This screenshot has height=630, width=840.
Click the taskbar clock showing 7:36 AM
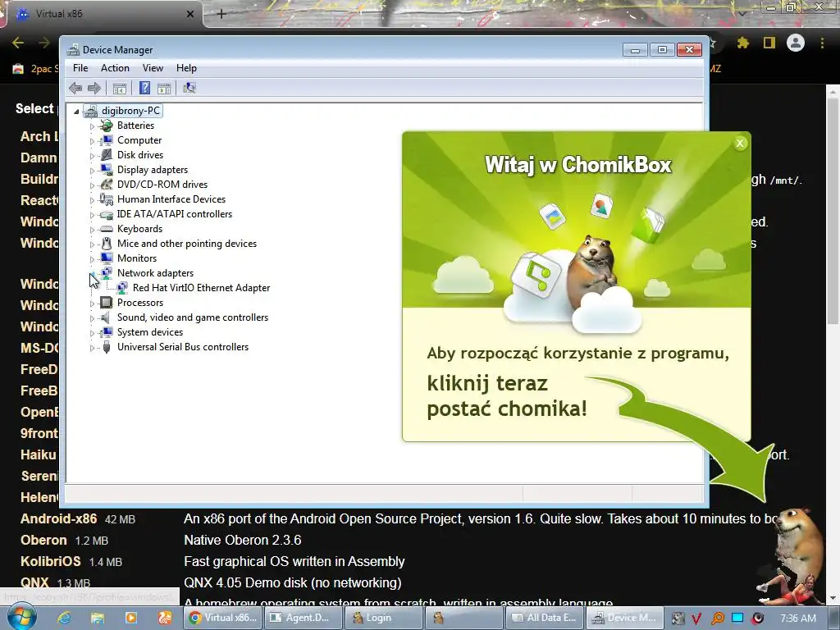click(798, 619)
